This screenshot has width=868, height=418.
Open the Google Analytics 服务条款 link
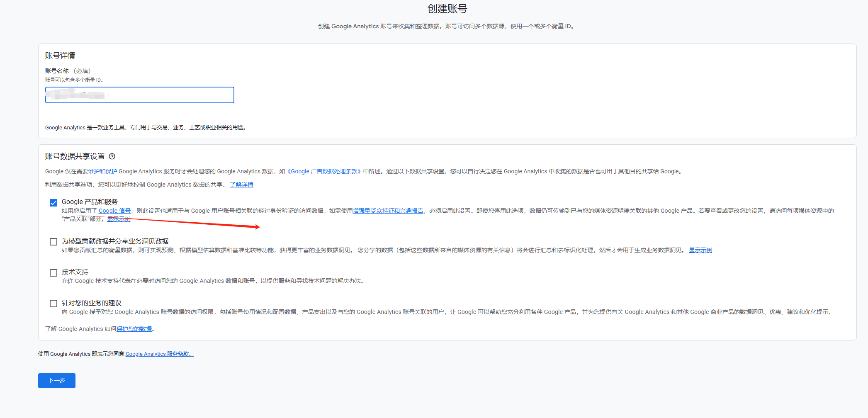[x=160, y=354]
